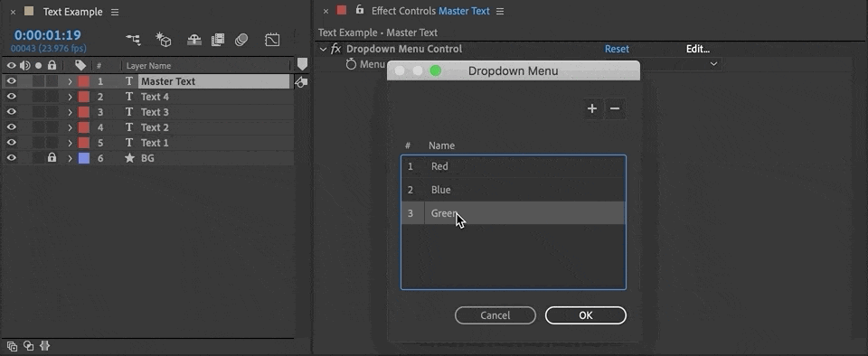Click the layer number column header

99,66
